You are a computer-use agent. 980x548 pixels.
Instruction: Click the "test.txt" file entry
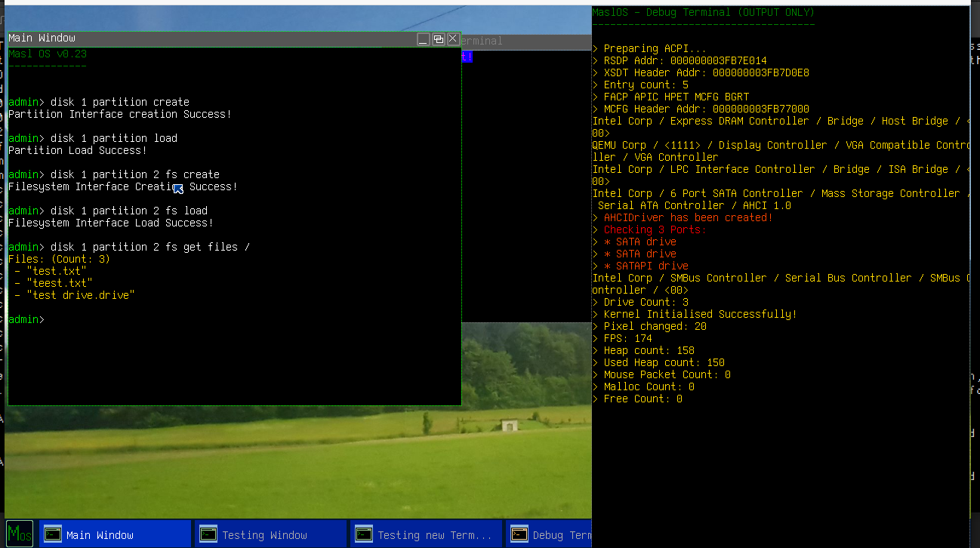pos(57,271)
